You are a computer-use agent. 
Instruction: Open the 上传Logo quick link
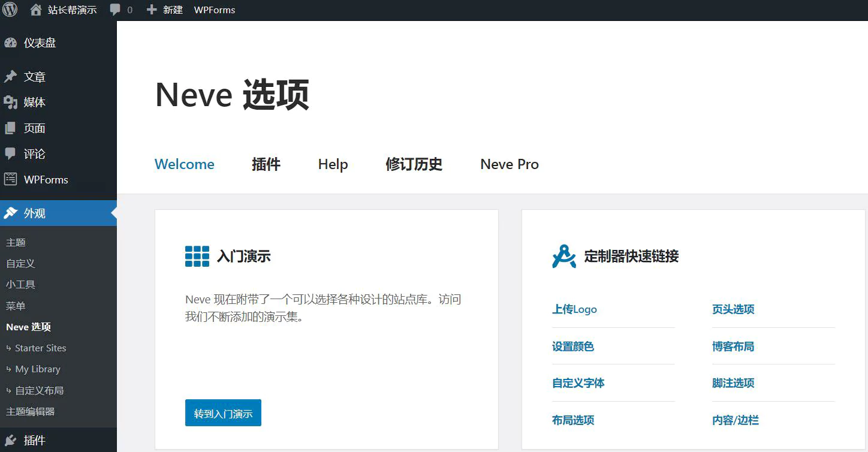574,309
